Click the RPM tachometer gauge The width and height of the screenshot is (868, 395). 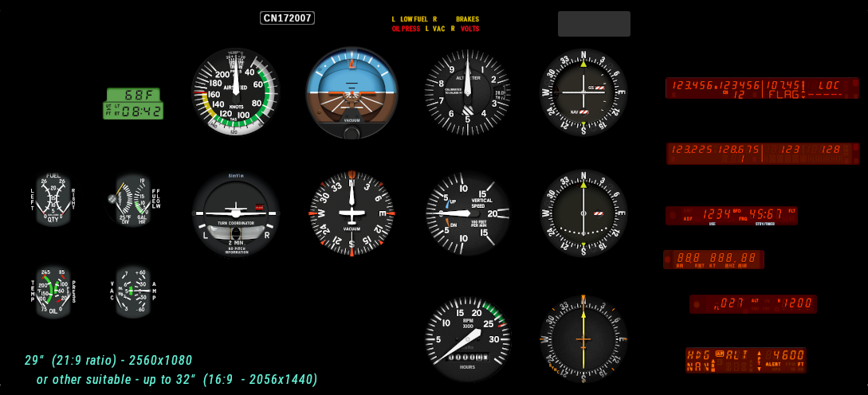coord(467,338)
